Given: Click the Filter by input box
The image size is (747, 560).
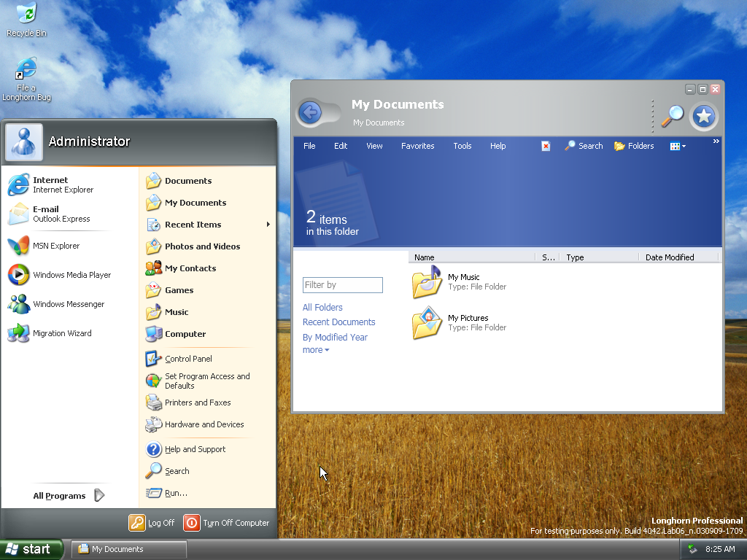Looking at the screenshot, I should pos(343,285).
